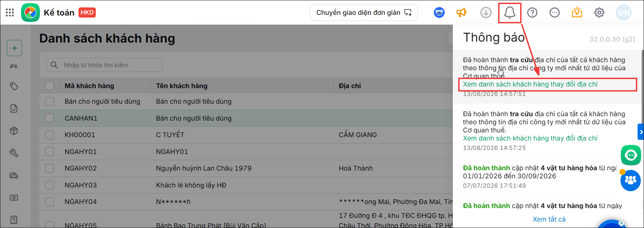
Task: Open the settings gear icon
Action: [599, 13]
